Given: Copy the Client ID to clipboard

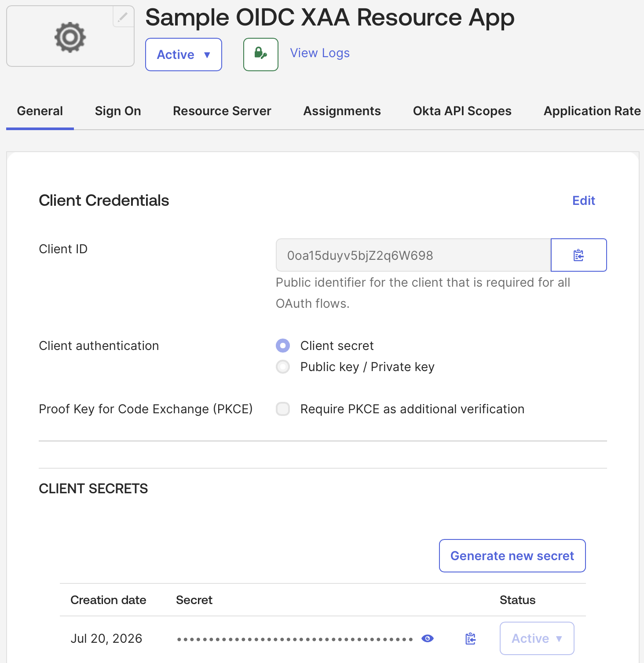Looking at the screenshot, I should pos(579,255).
